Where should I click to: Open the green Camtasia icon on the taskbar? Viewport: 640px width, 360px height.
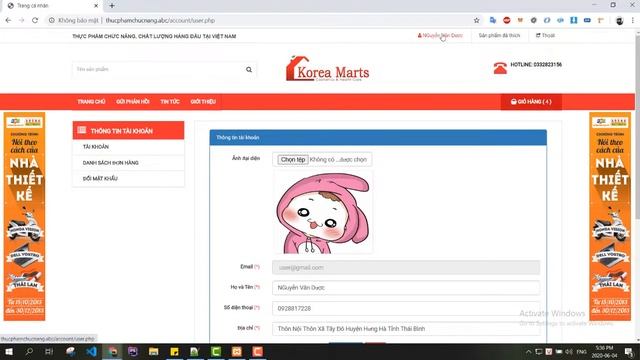[216, 352]
